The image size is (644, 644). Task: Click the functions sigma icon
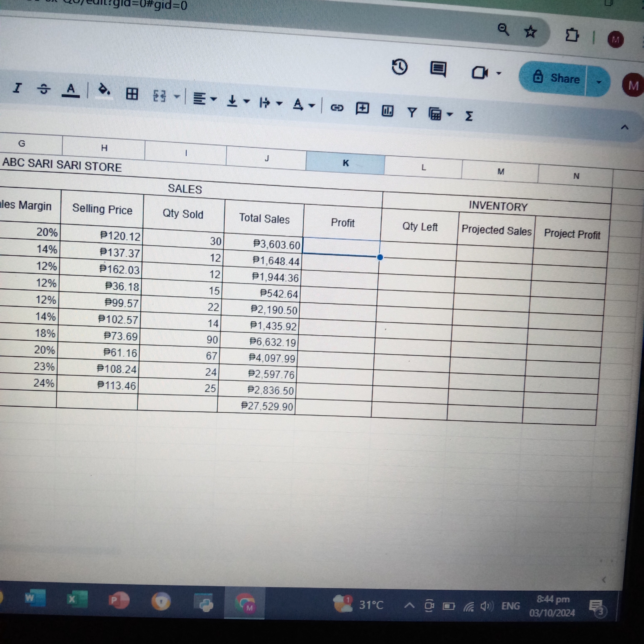tap(469, 116)
